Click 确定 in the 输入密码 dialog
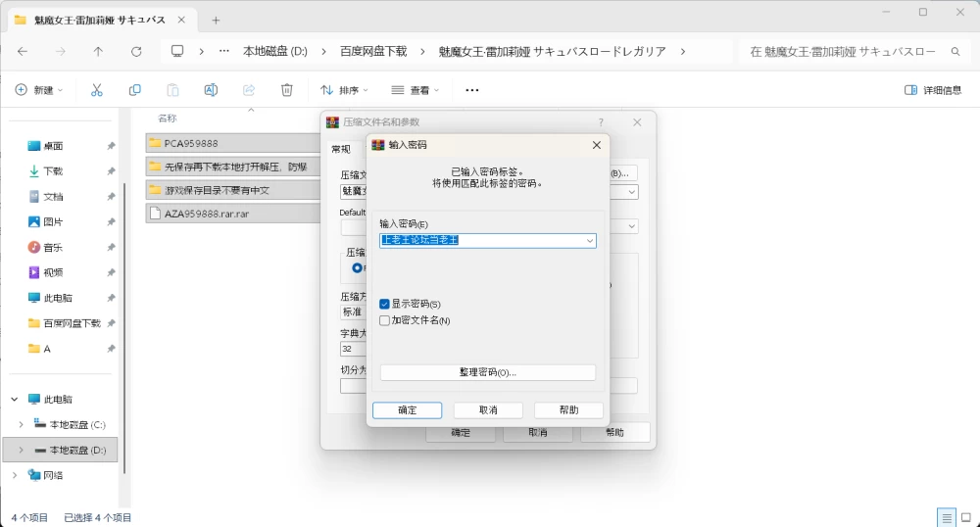 coord(407,410)
